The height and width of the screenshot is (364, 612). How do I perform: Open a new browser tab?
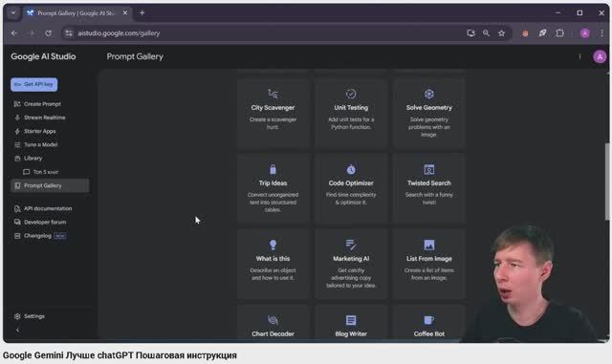pos(142,12)
